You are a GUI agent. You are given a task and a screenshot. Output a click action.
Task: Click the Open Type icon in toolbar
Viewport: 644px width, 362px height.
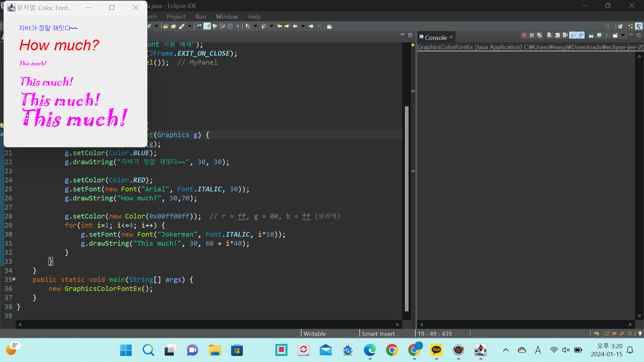pyautogui.click(x=166, y=26)
